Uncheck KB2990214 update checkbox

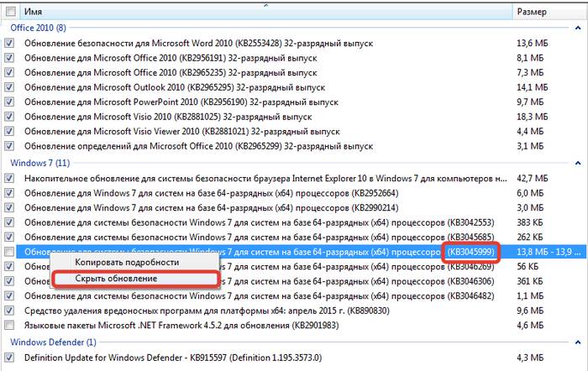(9, 207)
